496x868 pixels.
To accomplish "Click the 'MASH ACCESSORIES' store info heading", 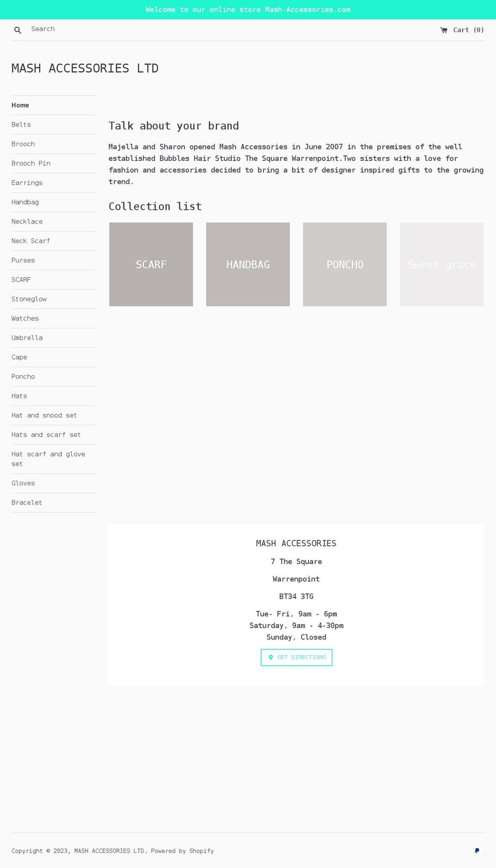I will [297, 543].
